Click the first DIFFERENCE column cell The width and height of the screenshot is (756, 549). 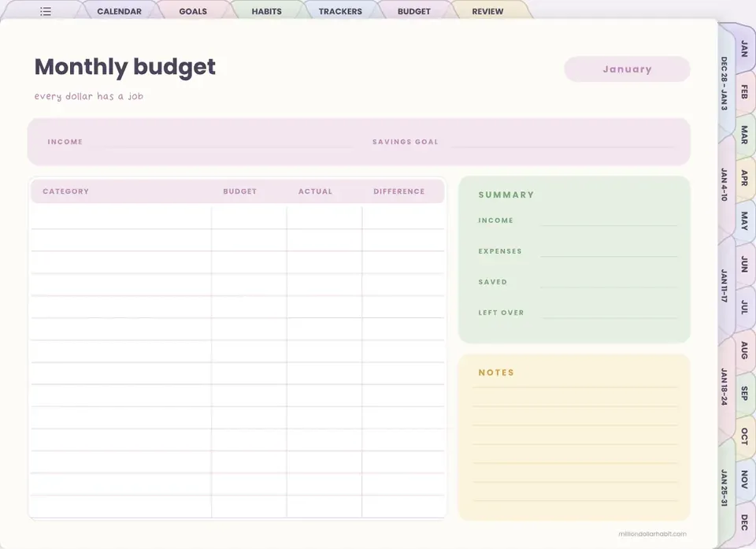pyautogui.click(x=403, y=217)
